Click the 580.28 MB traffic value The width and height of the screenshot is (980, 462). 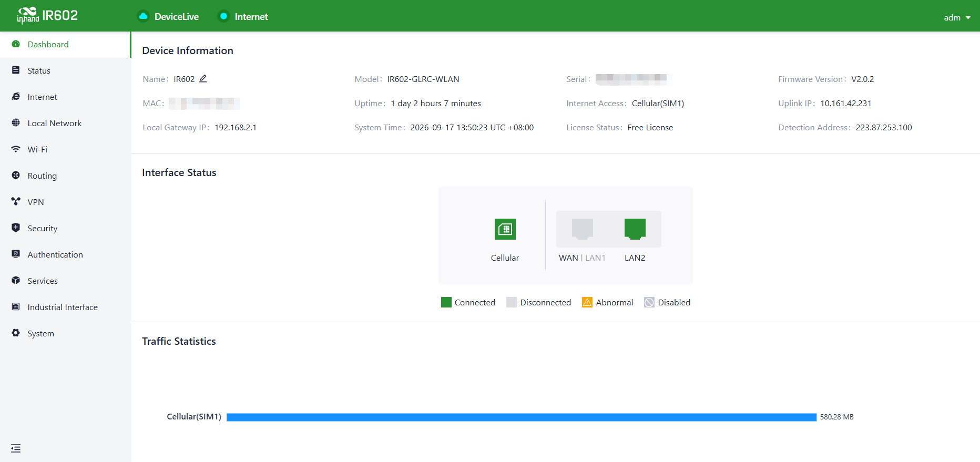[x=837, y=417]
